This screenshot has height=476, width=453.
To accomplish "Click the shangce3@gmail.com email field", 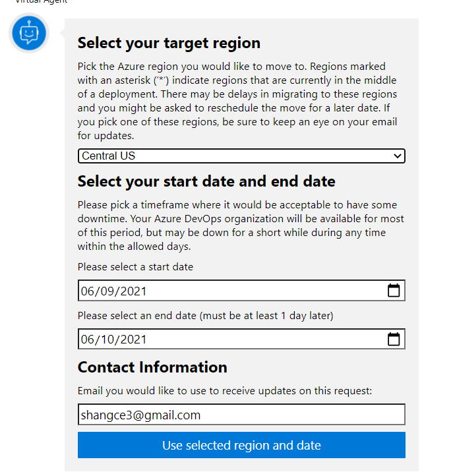I will tap(241, 415).
